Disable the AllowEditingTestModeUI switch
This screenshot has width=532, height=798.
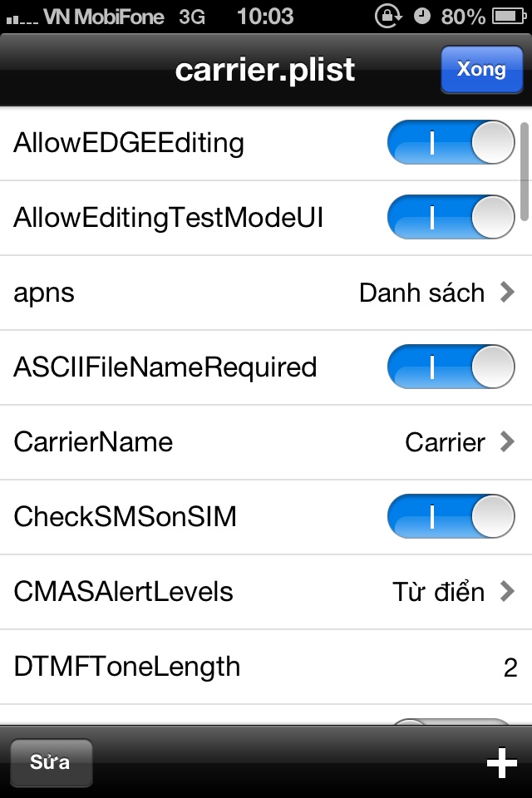[451, 217]
